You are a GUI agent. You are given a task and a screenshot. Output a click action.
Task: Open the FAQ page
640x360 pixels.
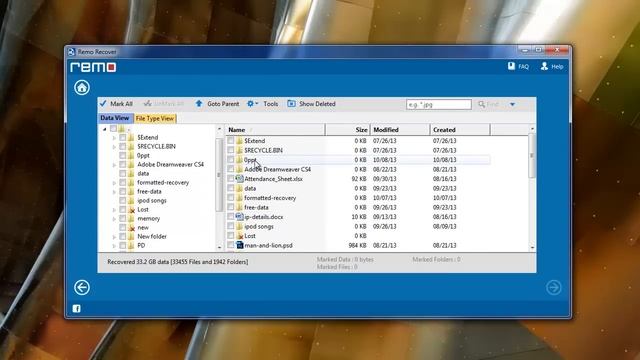(x=518, y=66)
